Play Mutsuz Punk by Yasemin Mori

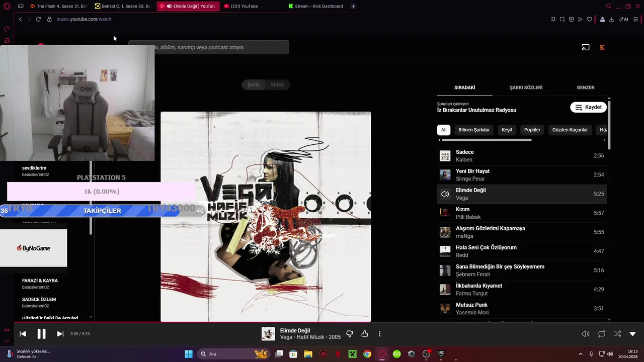pos(522,309)
